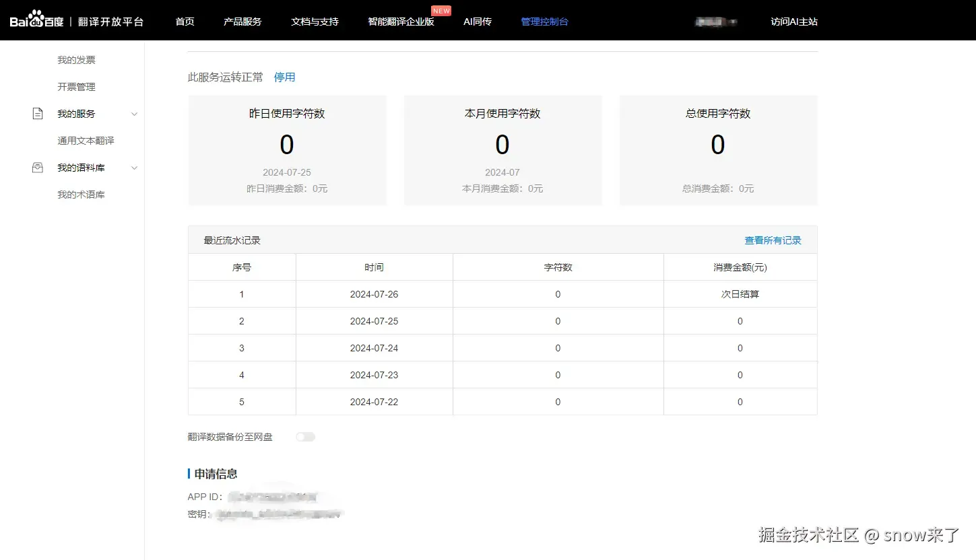Click the red NEW badge
This screenshot has width=976, height=560.
pyautogui.click(x=441, y=11)
